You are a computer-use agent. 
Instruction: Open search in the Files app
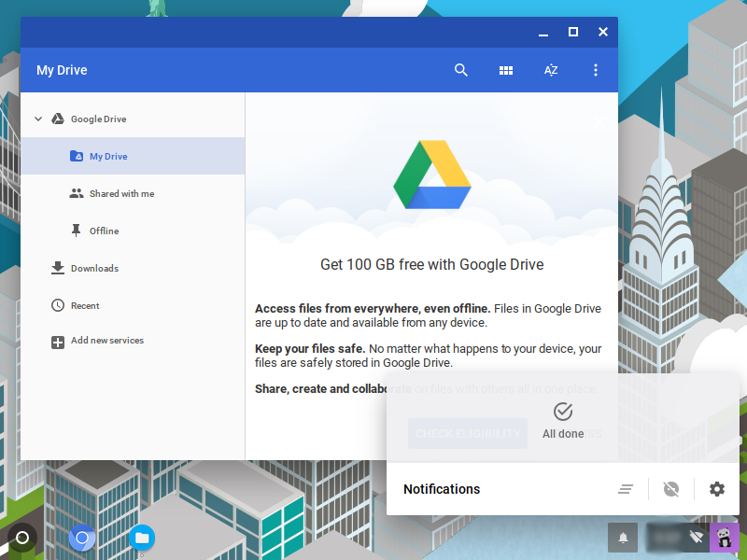(460, 70)
